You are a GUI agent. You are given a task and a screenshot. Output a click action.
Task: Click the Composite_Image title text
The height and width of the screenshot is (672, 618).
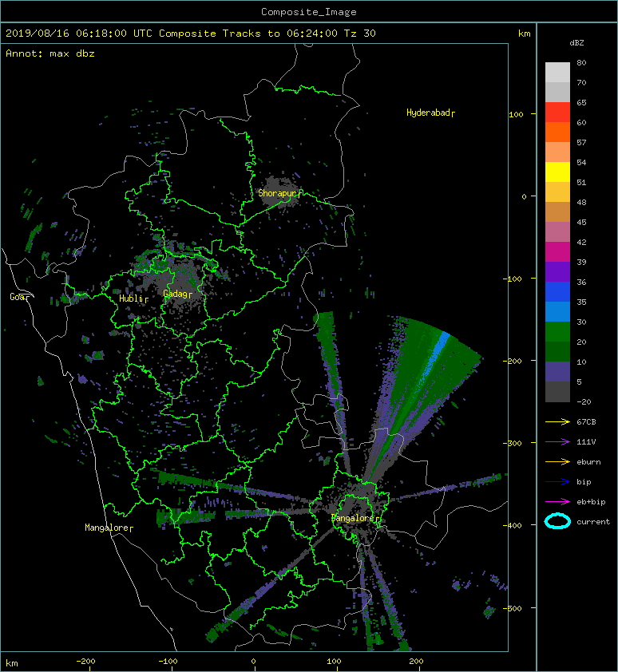point(309,12)
